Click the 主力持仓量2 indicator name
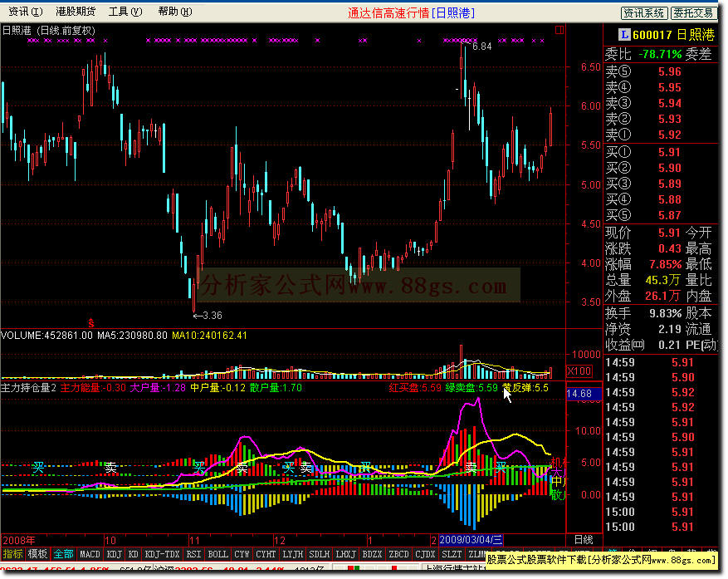Viewport: 728px width, 579px height. (x=28, y=388)
